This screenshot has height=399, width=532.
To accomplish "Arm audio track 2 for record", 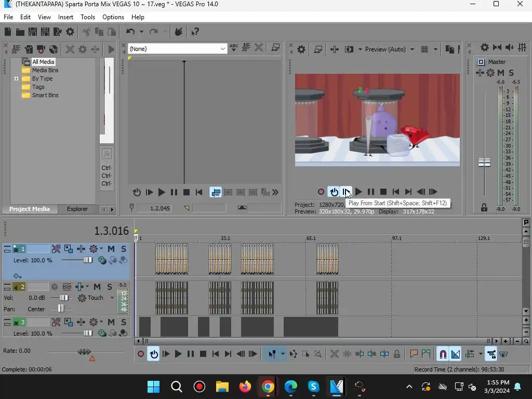I will pyautogui.click(x=54, y=287).
